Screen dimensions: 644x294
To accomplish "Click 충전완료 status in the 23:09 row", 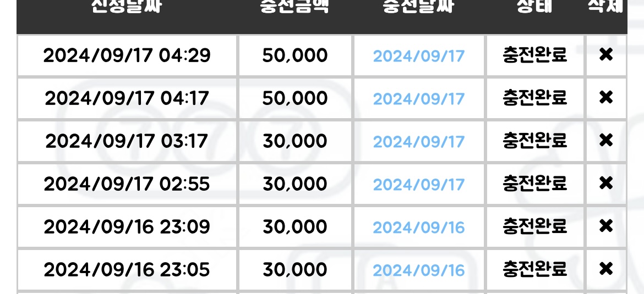I will point(535,226).
